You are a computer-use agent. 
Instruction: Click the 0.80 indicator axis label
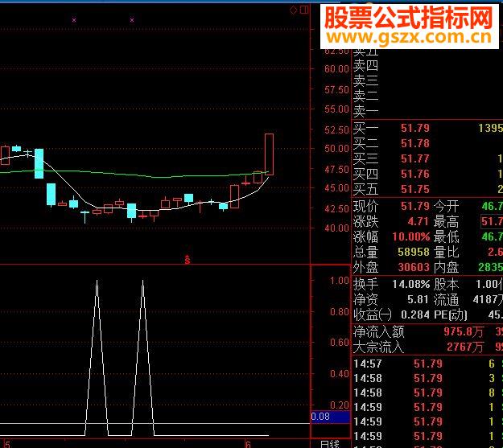pyautogui.click(x=340, y=312)
